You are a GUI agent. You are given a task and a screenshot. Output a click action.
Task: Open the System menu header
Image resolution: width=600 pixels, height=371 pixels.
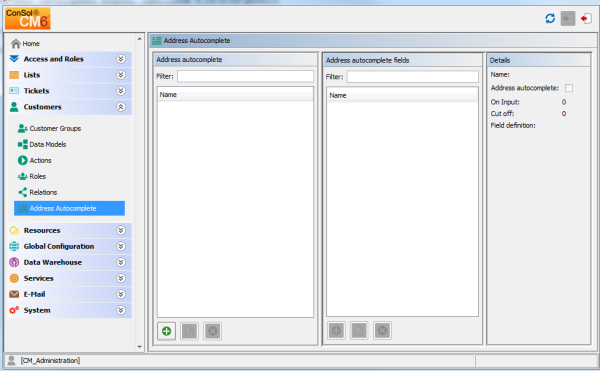coord(69,310)
